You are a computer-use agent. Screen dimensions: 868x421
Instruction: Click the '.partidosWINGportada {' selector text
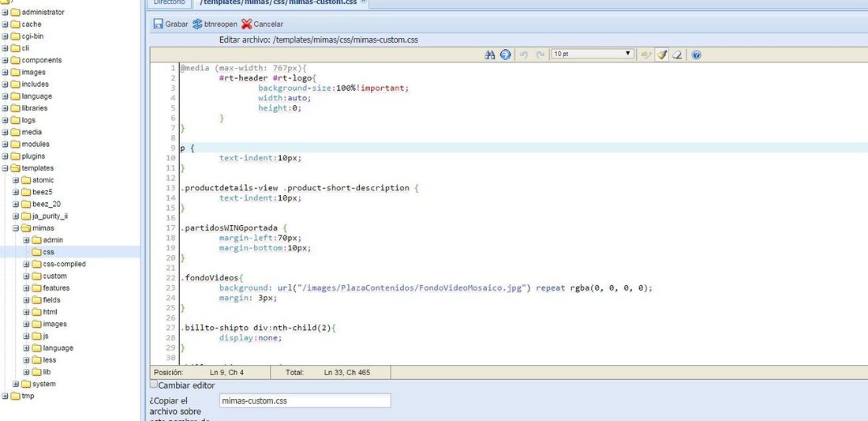(x=234, y=228)
